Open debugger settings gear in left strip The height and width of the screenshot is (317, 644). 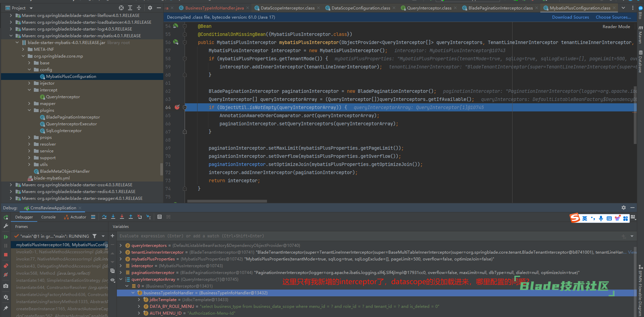tap(6, 297)
